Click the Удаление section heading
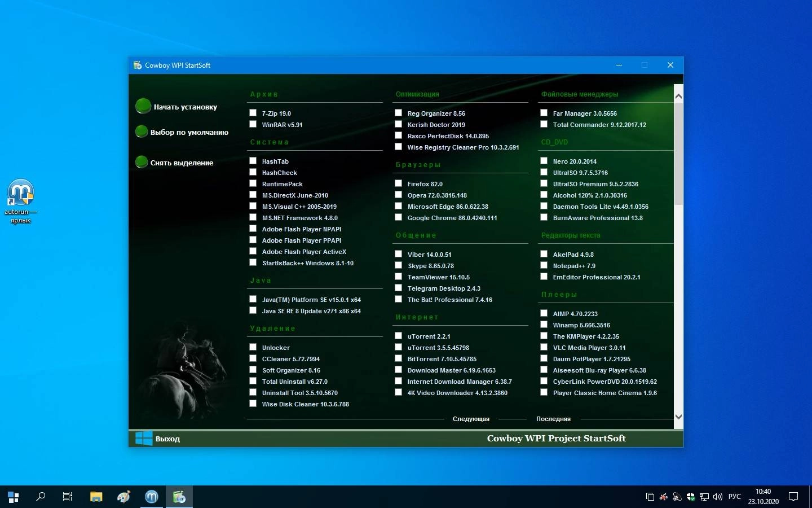 [x=272, y=329]
